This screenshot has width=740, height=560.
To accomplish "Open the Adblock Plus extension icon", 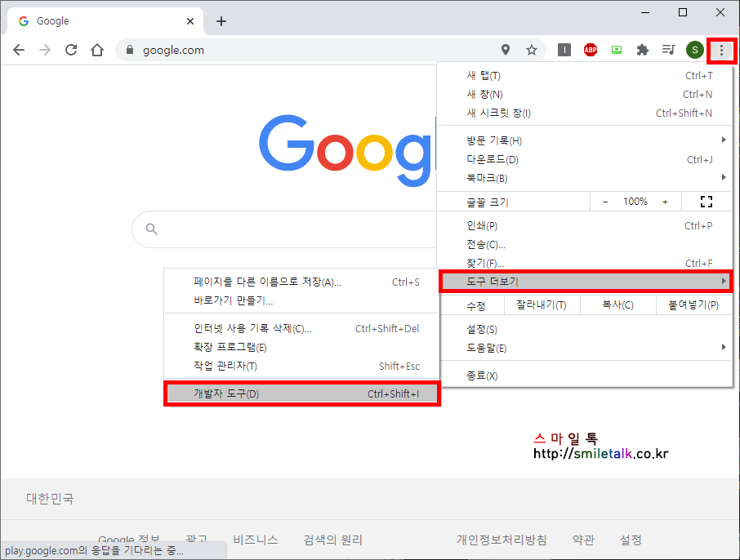I will pos(591,50).
